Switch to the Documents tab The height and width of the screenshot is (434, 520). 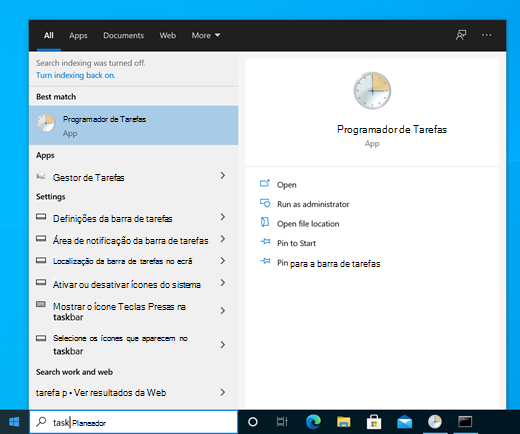123,35
